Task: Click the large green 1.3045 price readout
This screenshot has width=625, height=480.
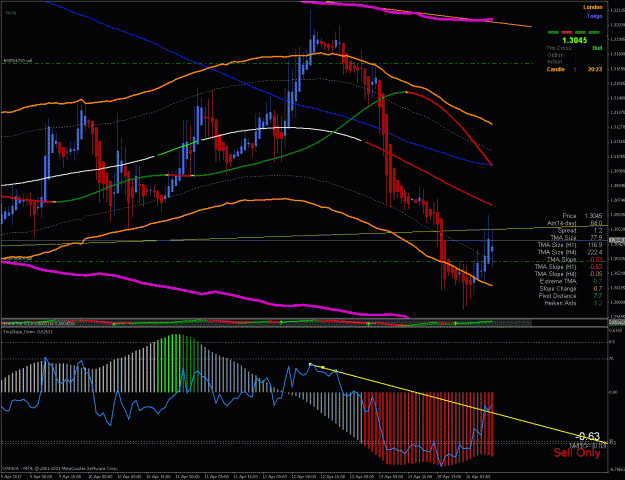Action: pos(574,40)
